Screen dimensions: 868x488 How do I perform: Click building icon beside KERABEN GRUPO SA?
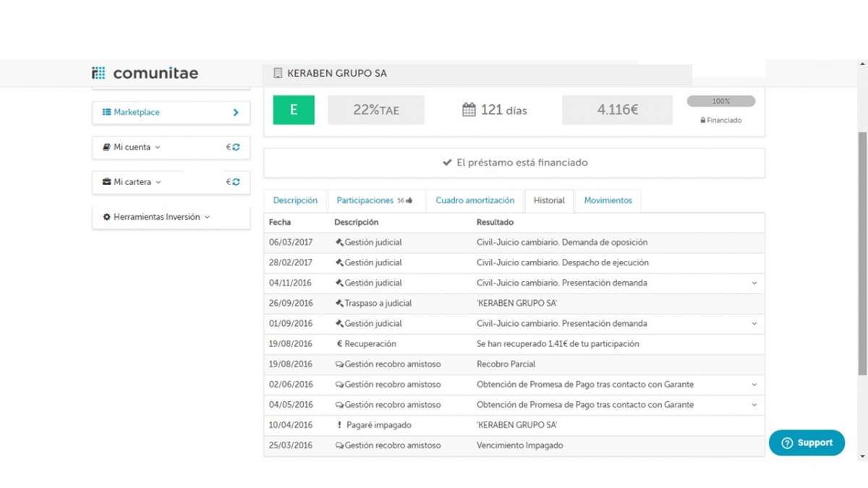[x=278, y=73]
